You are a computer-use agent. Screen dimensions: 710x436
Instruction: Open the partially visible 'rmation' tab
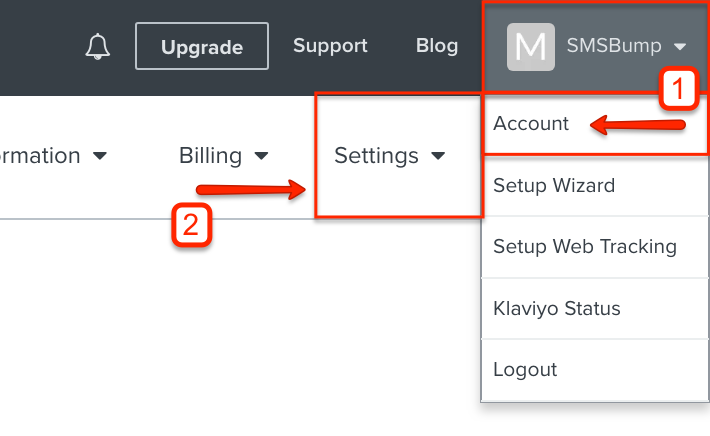(x=40, y=156)
